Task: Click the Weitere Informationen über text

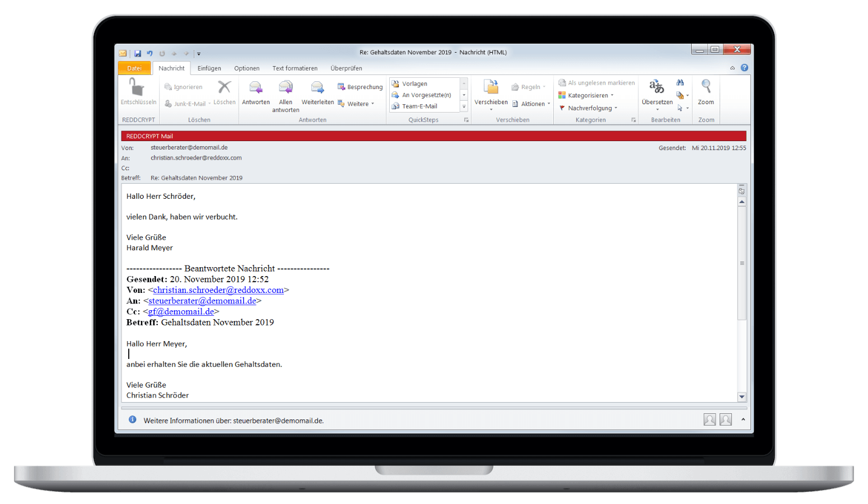Action: (234, 421)
